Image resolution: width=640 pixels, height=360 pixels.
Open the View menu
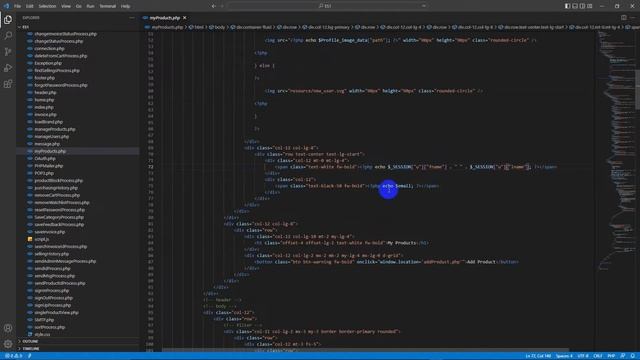click(x=66, y=6)
